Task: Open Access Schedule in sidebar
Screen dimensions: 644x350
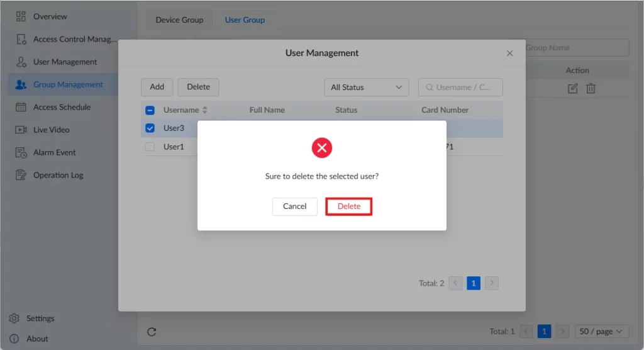Action: coord(64,107)
